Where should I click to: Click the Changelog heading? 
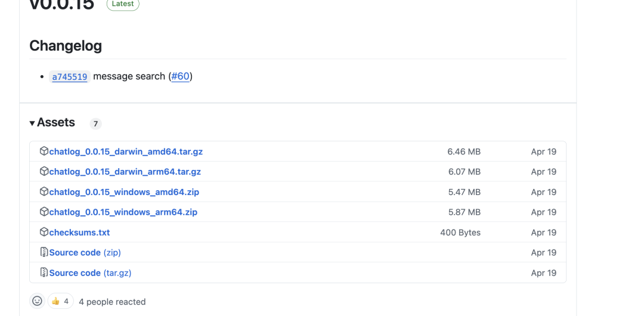[66, 46]
